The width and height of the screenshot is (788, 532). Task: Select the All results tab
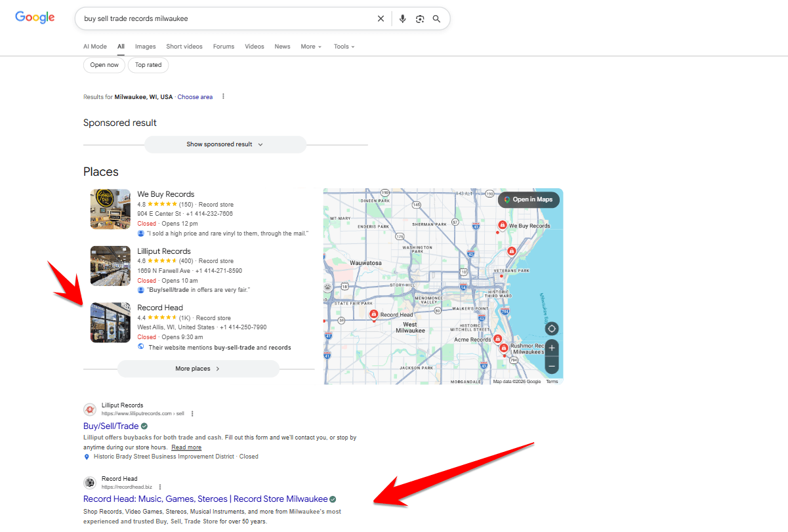(x=121, y=47)
